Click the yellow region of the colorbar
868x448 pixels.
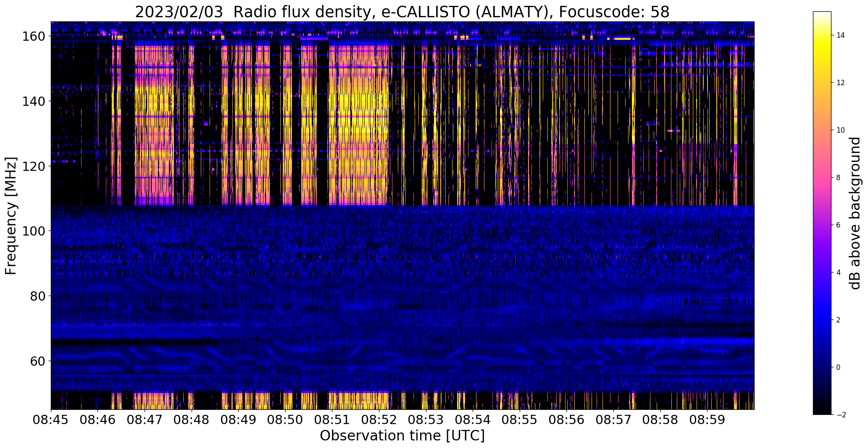tap(822, 47)
